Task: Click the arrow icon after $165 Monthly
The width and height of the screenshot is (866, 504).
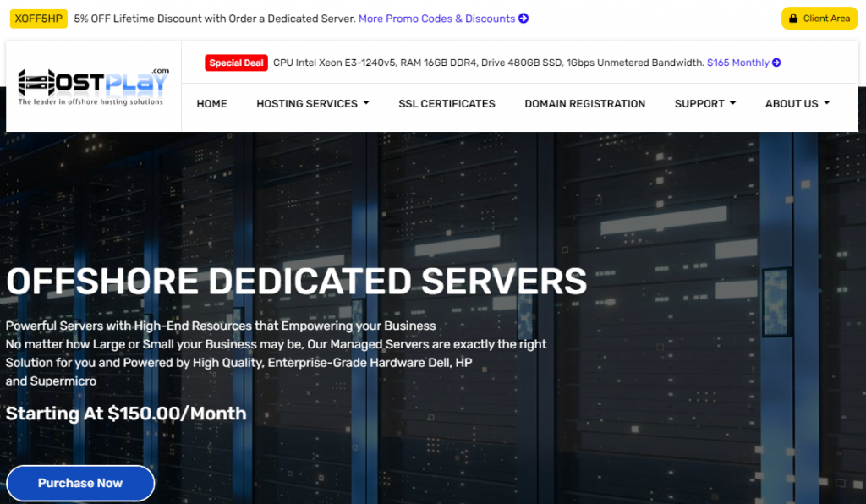Action: 776,63
